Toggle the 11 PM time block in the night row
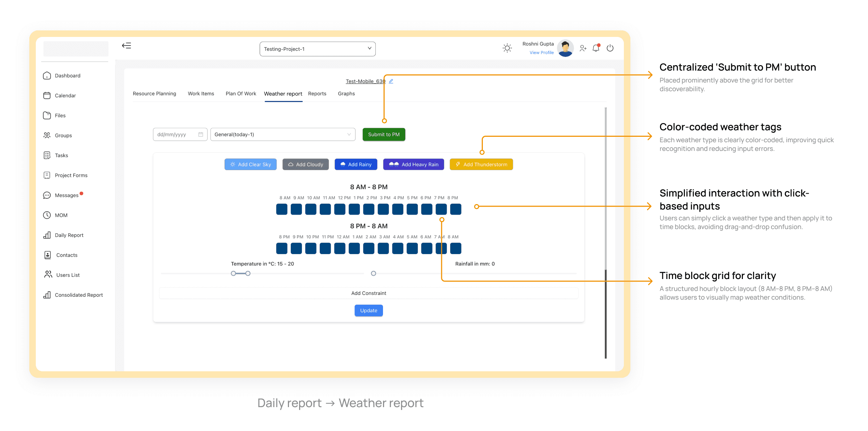This screenshot has width=868, height=431. [x=325, y=248]
